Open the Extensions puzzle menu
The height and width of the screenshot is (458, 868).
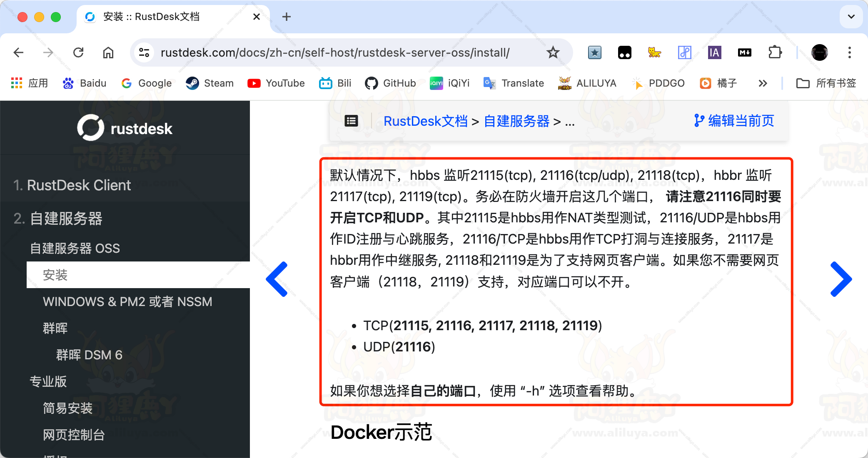(775, 52)
